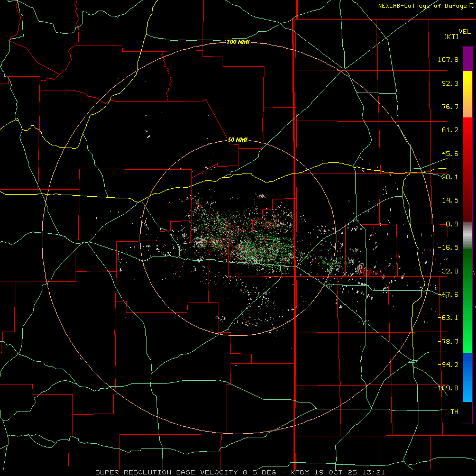Click the 14.5 velocity scale value
Image resolution: width=476 pixels, height=476 pixels.
(450, 200)
